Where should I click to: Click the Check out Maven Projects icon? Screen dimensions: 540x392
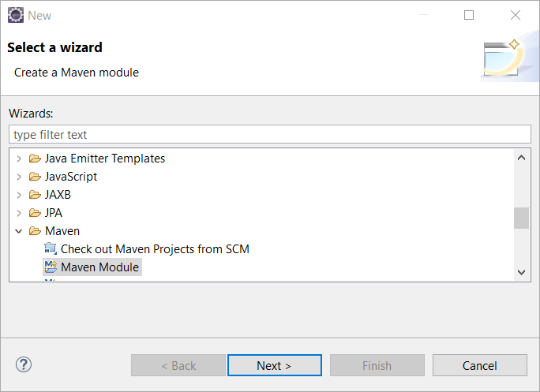pyautogui.click(x=51, y=249)
